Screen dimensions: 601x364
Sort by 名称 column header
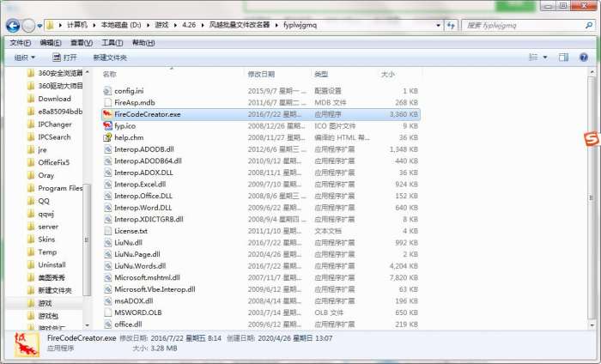(x=110, y=74)
